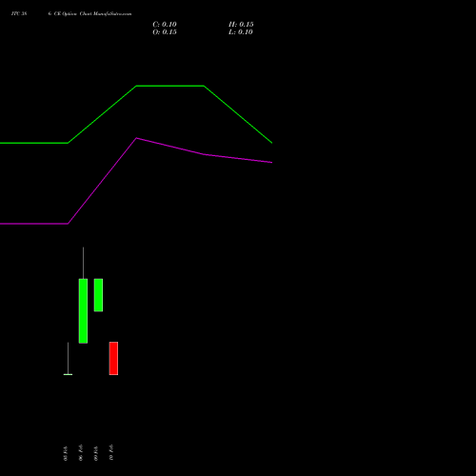Click the 05 Feb date axis label
Image resolution: width=476 pixels, height=476 pixels.
point(66,453)
